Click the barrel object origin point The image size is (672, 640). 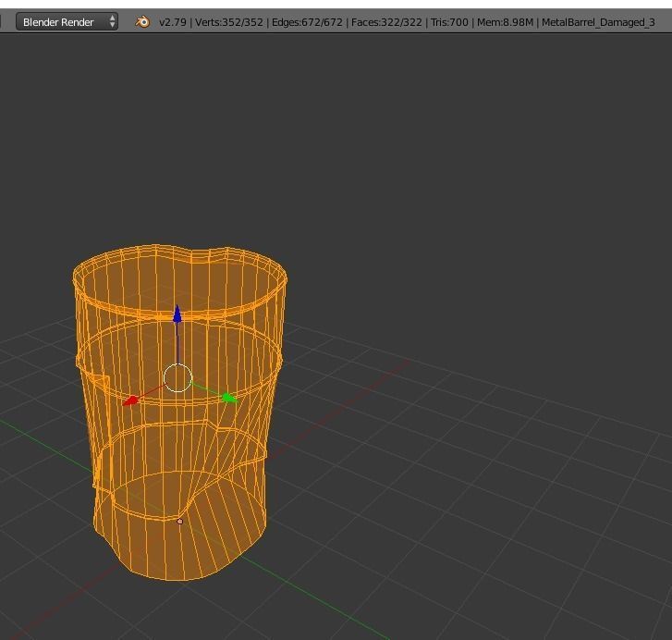[x=180, y=522]
